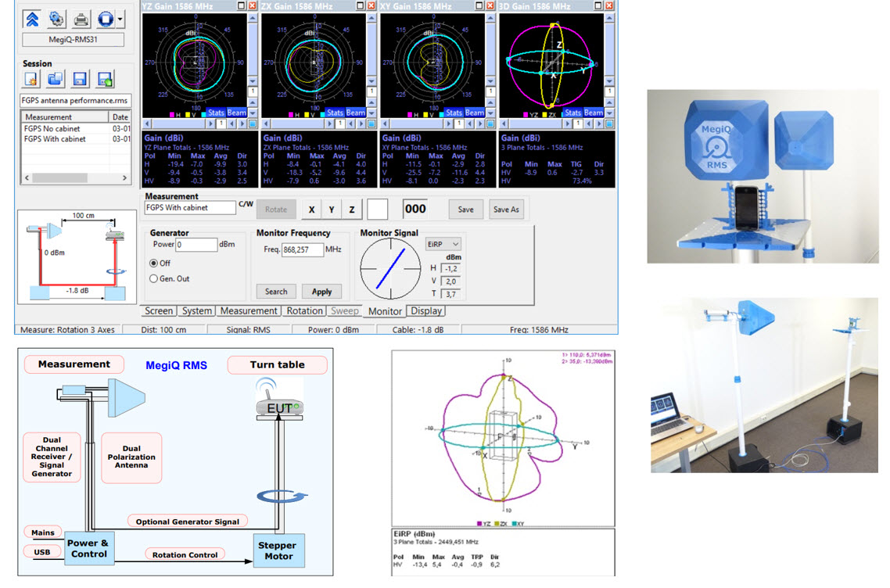Switch to the Monitor tab

tap(385, 311)
